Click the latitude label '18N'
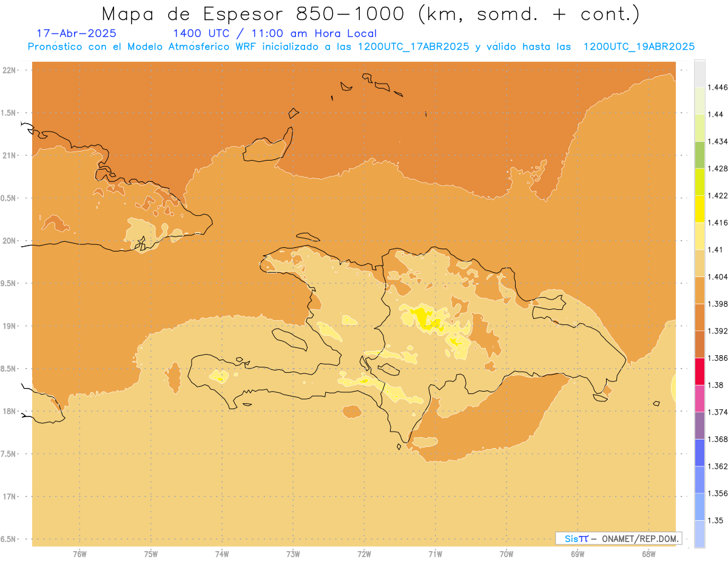The image size is (728, 562). [x=10, y=412]
